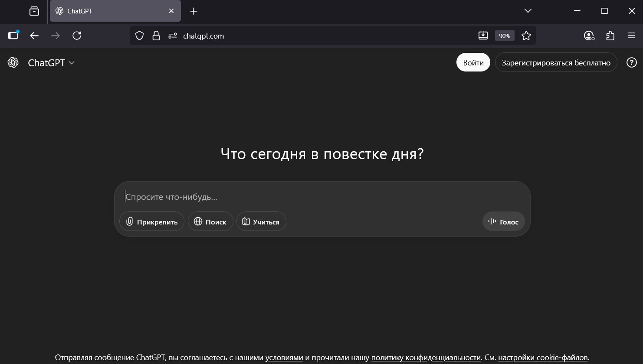Reload the page with refresh icon

click(77, 36)
